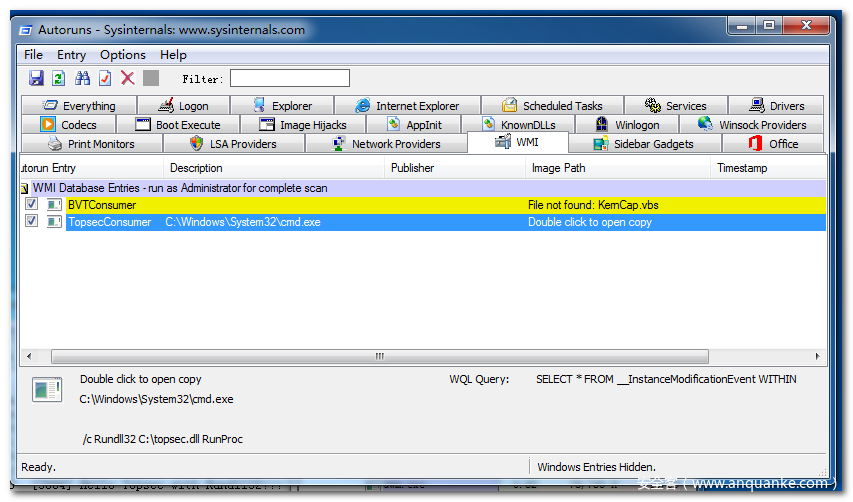
Task: Click the Jump to Entry icon
Action: coord(105,78)
